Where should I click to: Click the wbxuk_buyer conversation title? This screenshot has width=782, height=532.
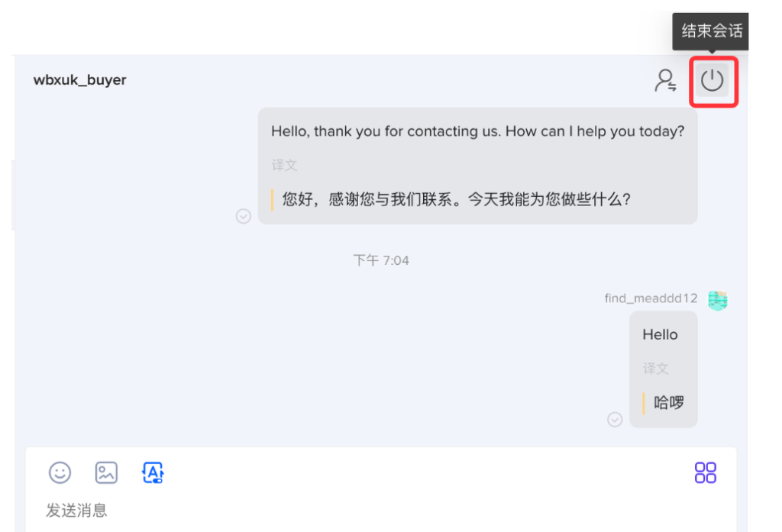click(80, 80)
